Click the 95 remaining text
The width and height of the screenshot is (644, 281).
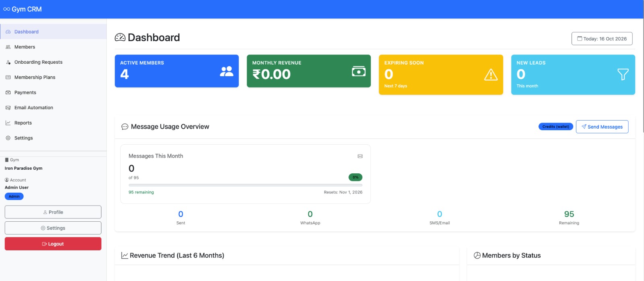click(x=141, y=192)
